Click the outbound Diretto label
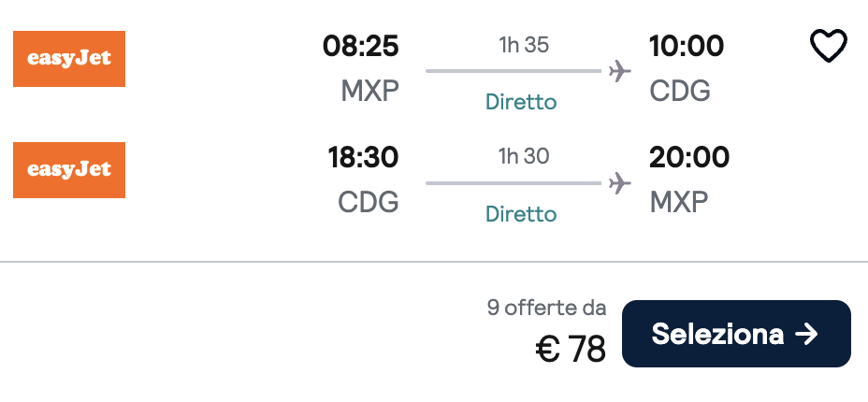This screenshot has width=868, height=402. click(521, 102)
